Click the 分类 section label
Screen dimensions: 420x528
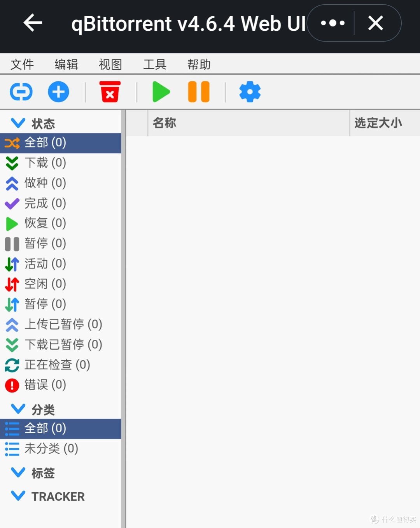43,410
